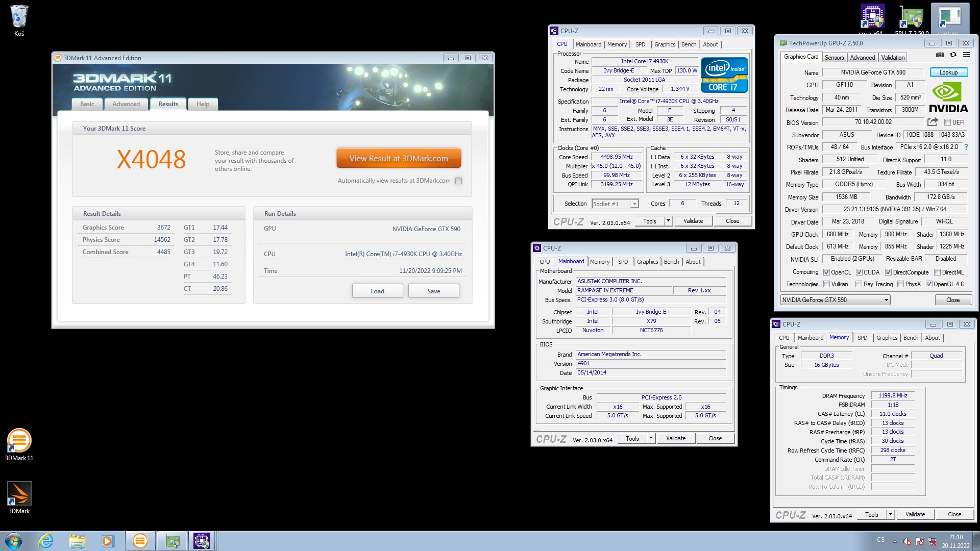Toggle the CUDA checkbox
Image resolution: width=980 pixels, height=551 pixels.
(859, 272)
